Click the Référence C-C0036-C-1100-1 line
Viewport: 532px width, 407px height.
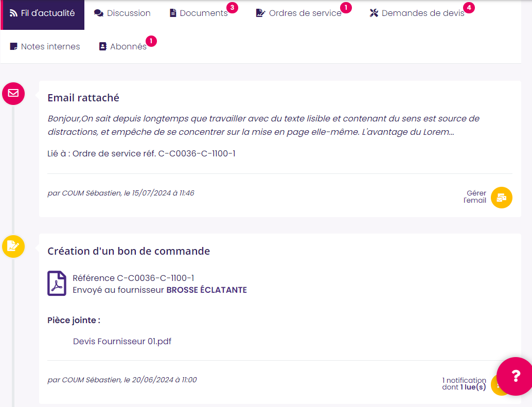pyautogui.click(x=133, y=278)
